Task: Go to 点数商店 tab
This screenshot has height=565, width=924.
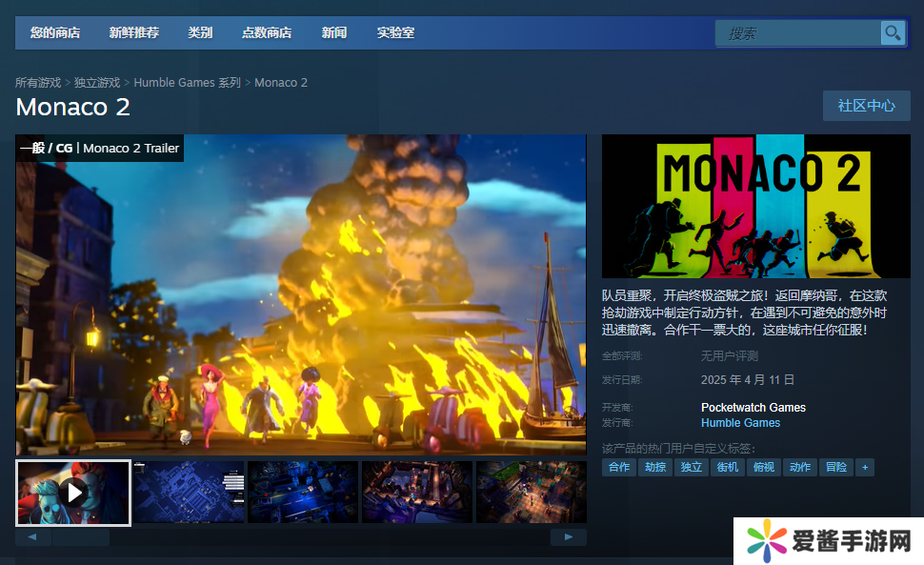Action: point(267,33)
